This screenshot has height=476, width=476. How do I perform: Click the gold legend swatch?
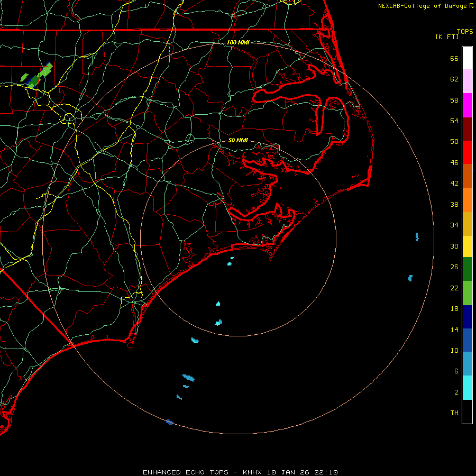point(467,224)
